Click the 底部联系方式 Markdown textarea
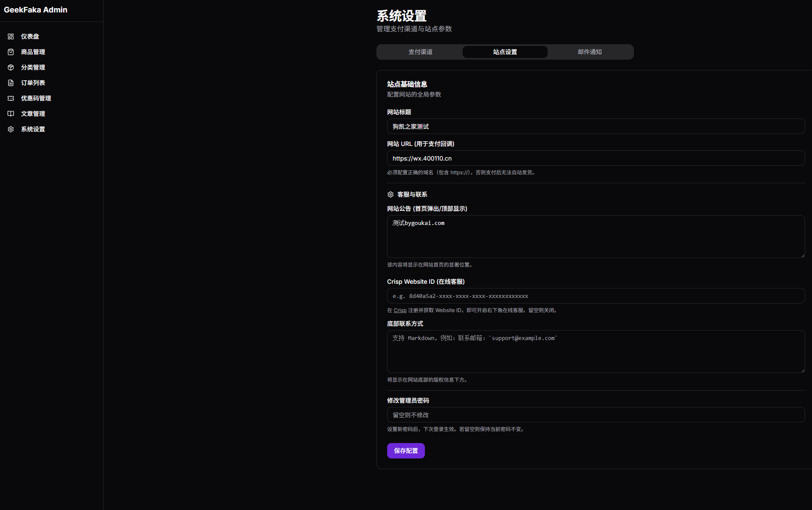 tap(596, 351)
